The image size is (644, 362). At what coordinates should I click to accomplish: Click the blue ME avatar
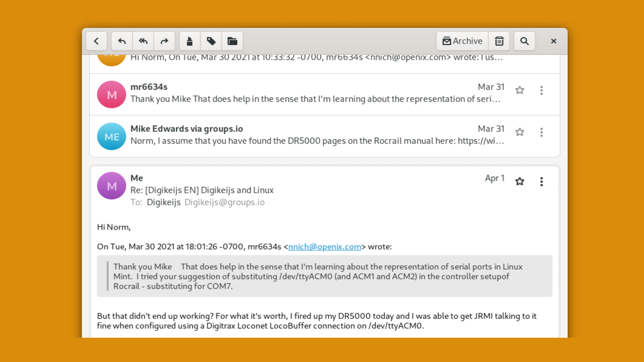[112, 136]
